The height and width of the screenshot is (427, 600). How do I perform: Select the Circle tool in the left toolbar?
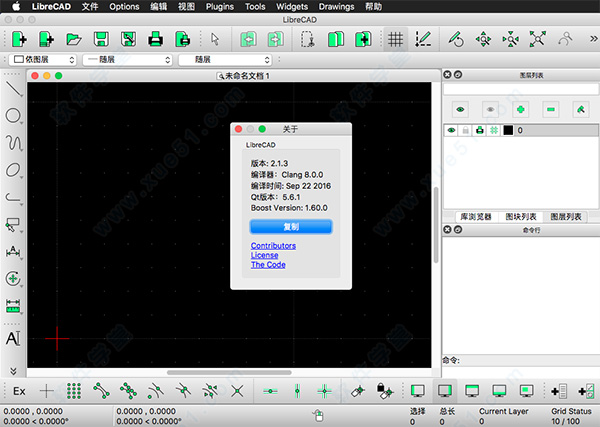click(x=13, y=116)
